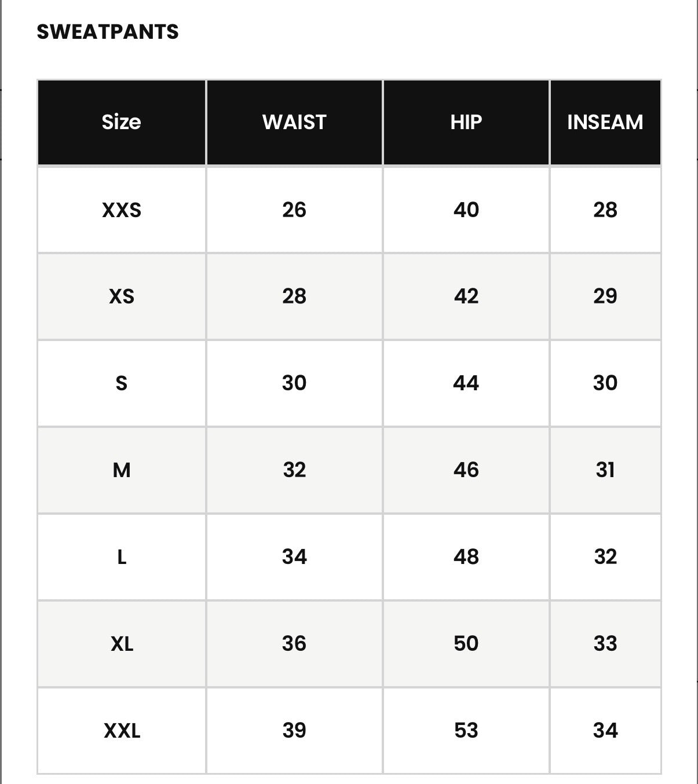Click the XXL size row label
The image size is (698, 784).
pyautogui.click(x=122, y=731)
